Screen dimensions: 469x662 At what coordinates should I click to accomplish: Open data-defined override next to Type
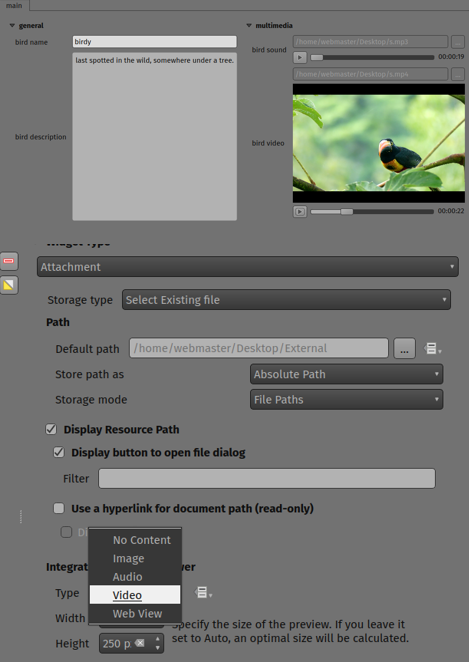pyautogui.click(x=203, y=593)
